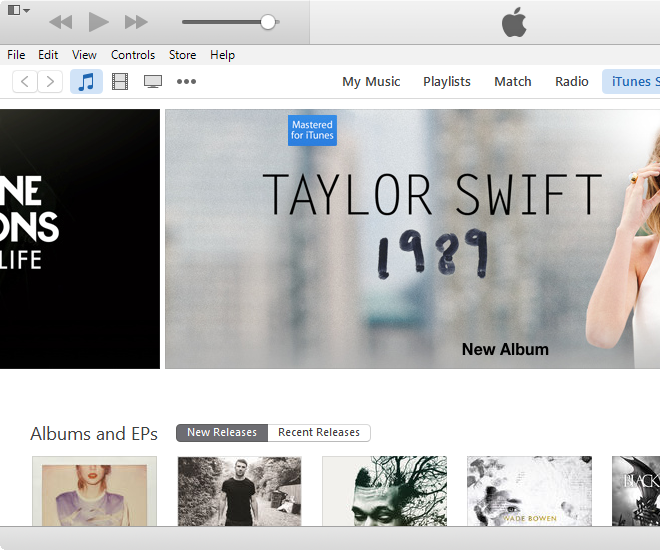Viewport: 660px width, 550px height.
Task: Click the volume slider knob
Action: [x=268, y=22]
